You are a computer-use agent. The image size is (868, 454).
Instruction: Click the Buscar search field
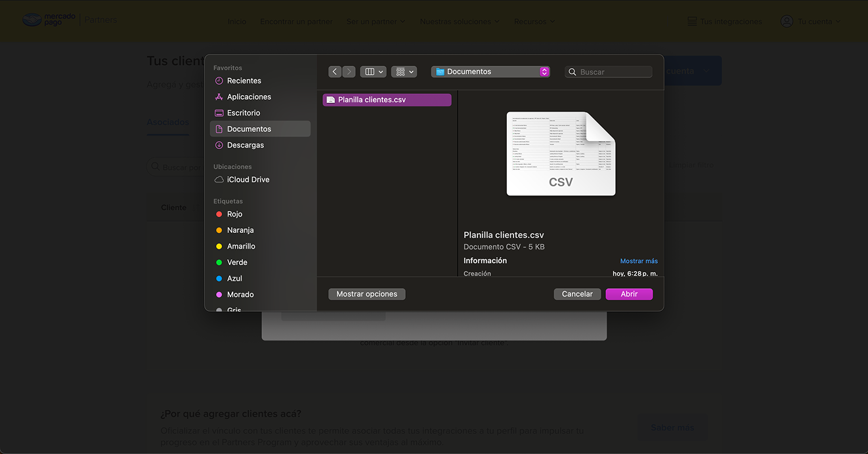click(609, 72)
